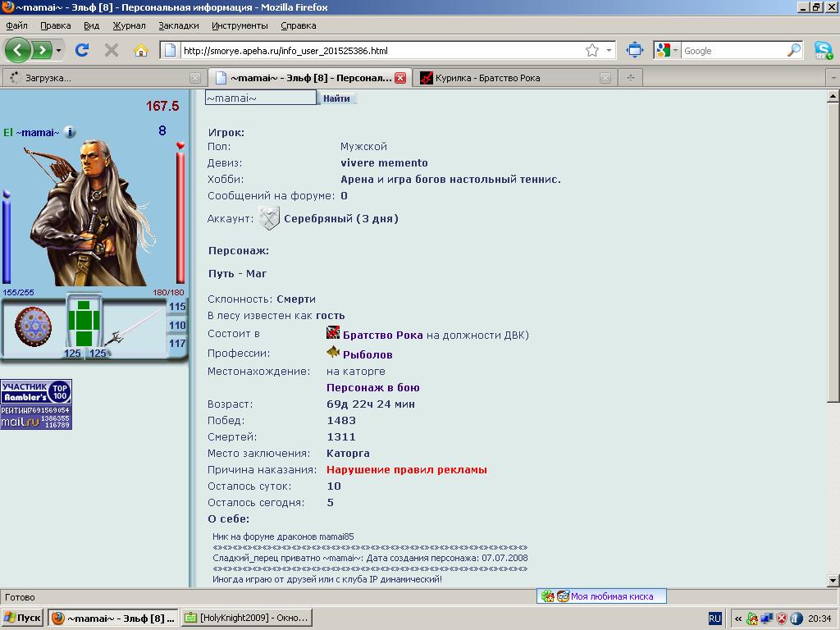Image resolution: width=840 pixels, height=630 pixels.
Task: Switch to HolyKnight2009 taskbar window
Action: [246, 618]
